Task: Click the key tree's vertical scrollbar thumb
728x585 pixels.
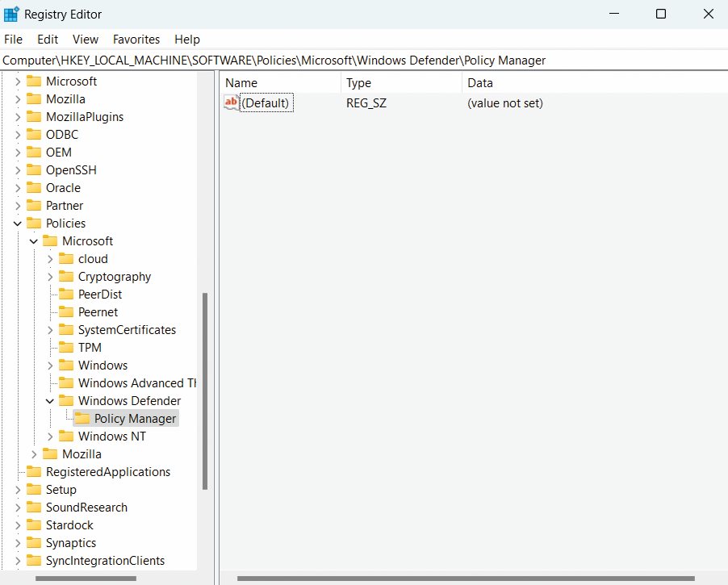Action: (205, 391)
